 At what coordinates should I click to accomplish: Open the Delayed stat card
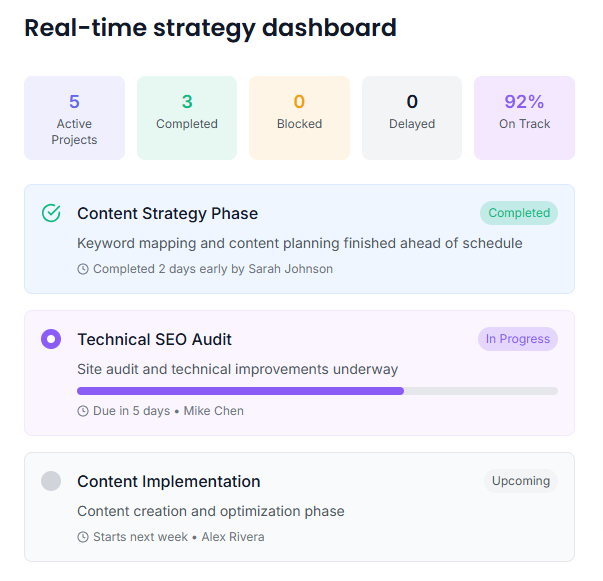412,118
